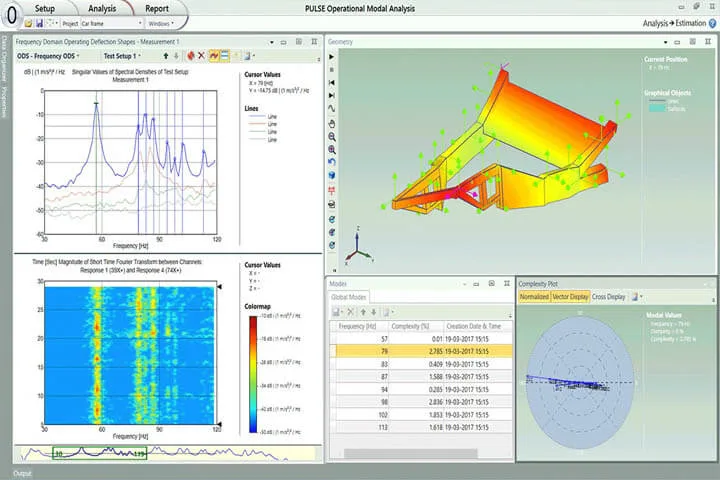Select the highlighted 79 Hz mode row
The width and height of the screenshot is (720, 480).
point(421,351)
